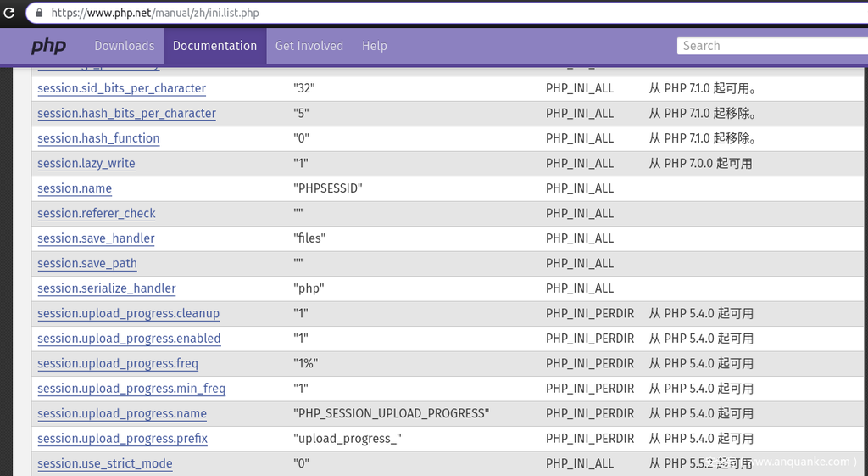Open session.referer_check documentation link
This screenshot has height=476, width=868.
point(97,213)
